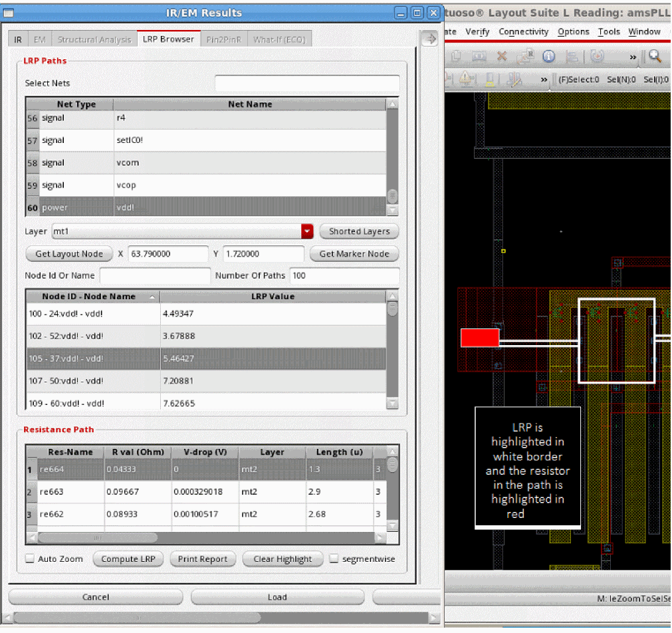Click the delete X icon in toolbar

[502, 57]
